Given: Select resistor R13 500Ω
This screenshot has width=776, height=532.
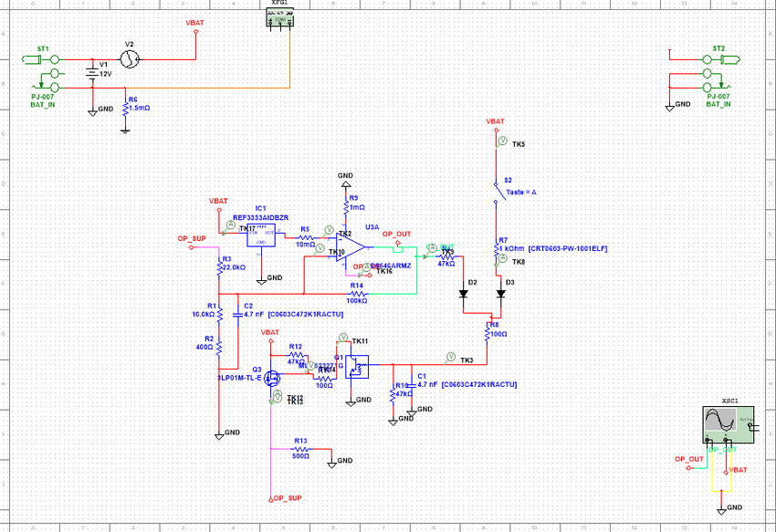Looking at the screenshot, I should (x=301, y=449).
